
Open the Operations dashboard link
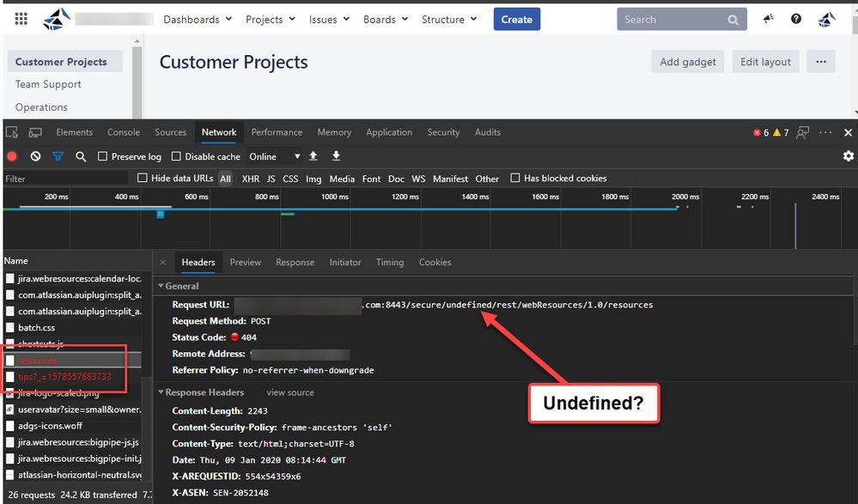click(x=41, y=107)
